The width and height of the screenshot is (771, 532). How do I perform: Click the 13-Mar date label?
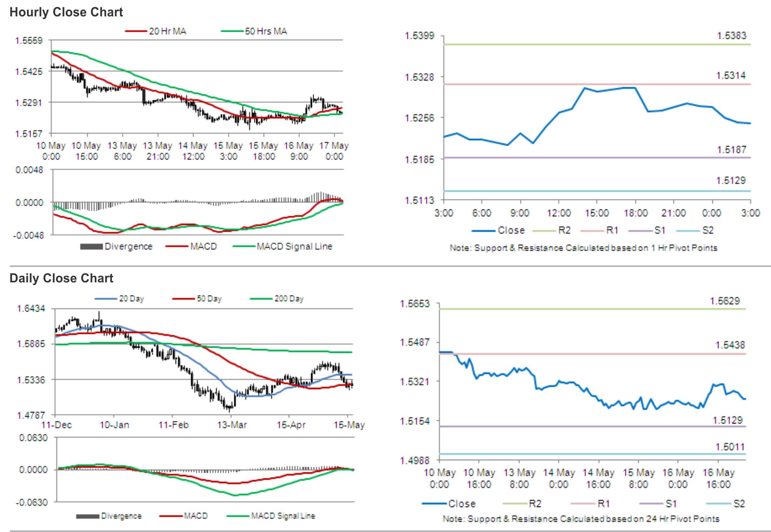[x=232, y=425]
